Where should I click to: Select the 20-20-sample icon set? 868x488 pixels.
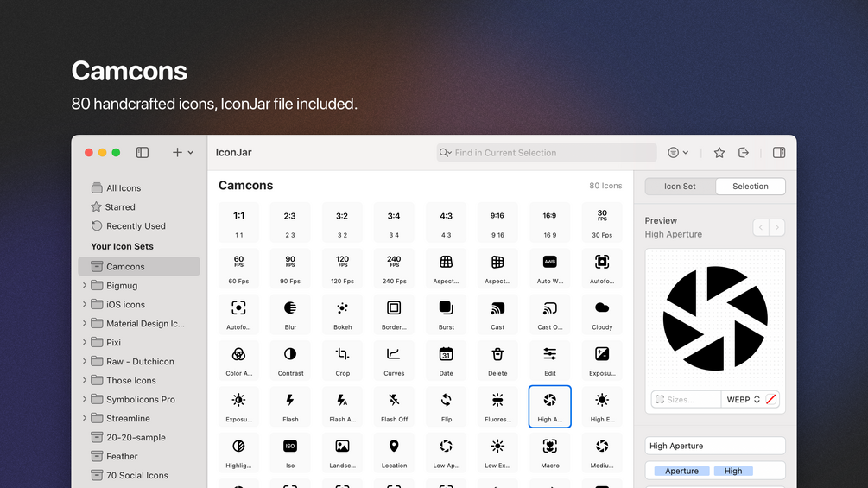pos(139,437)
